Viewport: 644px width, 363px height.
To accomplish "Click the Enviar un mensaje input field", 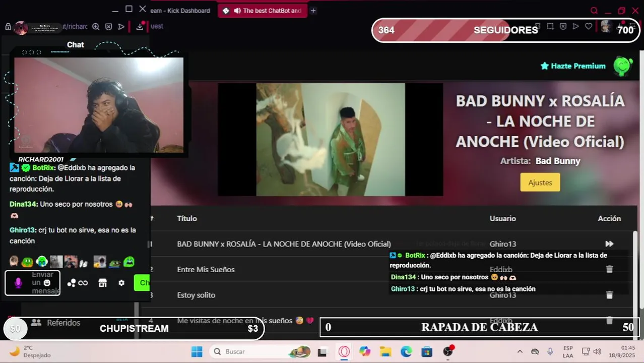I will pyautogui.click(x=33, y=283).
